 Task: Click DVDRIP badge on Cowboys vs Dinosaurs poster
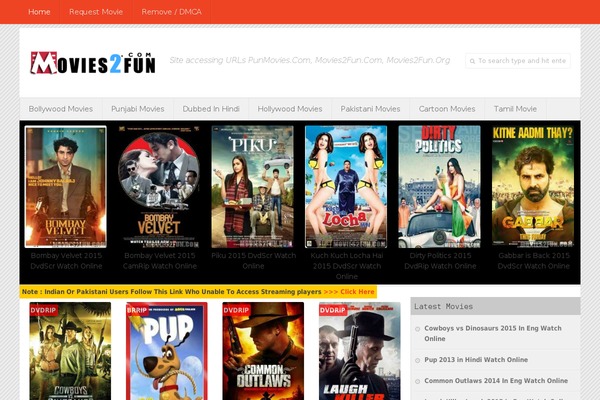pyautogui.click(x=43, y=310)
